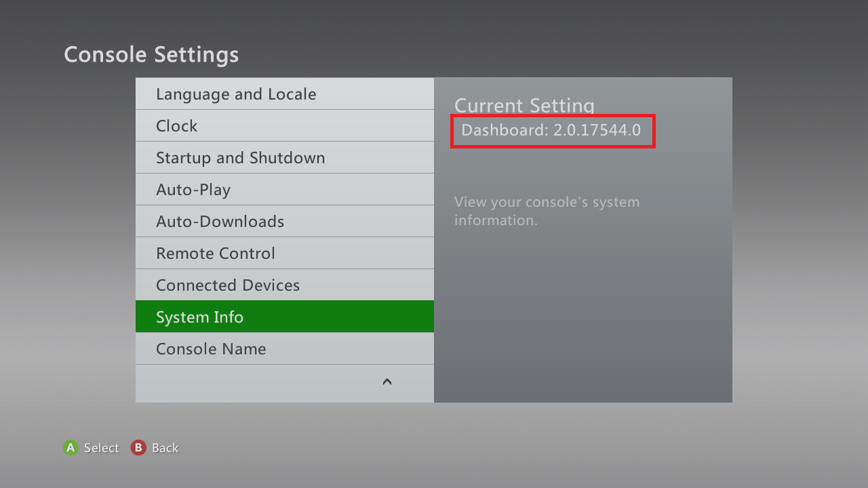Click the system information description text
Screen dimensions: 868x488
coord(547,210)
